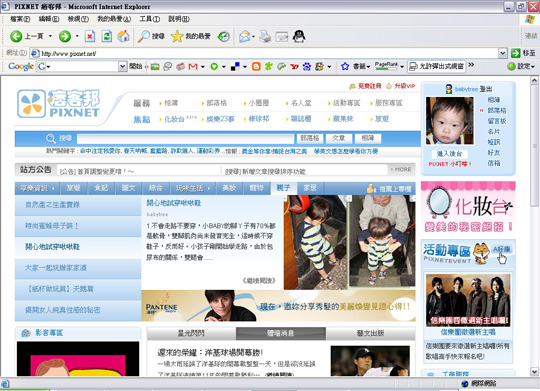Image resolution: width=540 pixels, height=391 pixels.
Task: Expand the address bar URL dropdown
Action: click(x=502, y=53)
